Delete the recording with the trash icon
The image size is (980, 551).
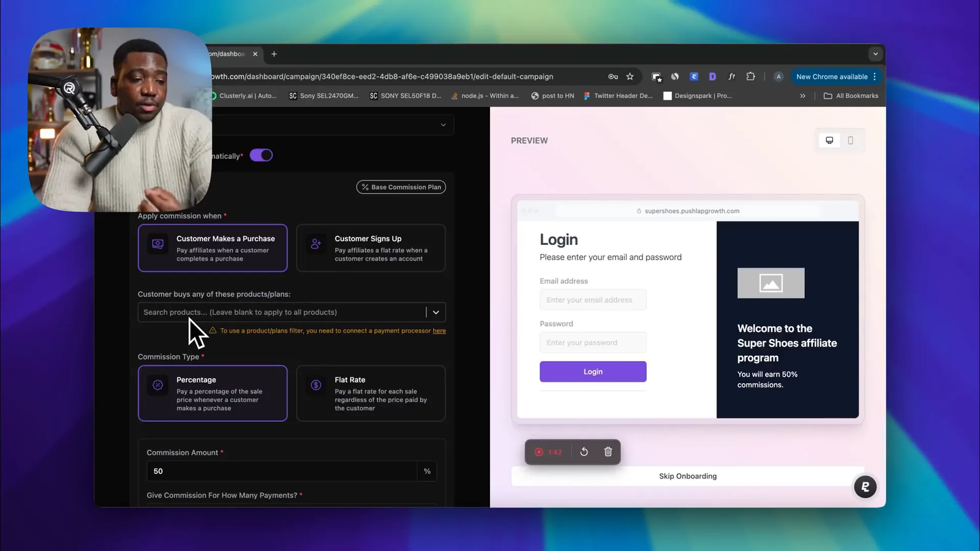click(x=608, y=452)
